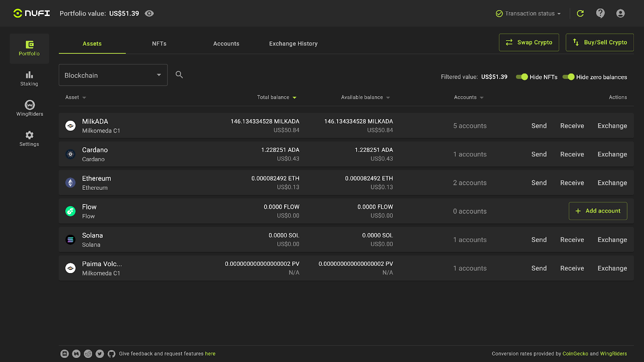This screenshot has height=362, width=644.
Task: Open the Medium link in the footer
Action: tap(76, 354)
